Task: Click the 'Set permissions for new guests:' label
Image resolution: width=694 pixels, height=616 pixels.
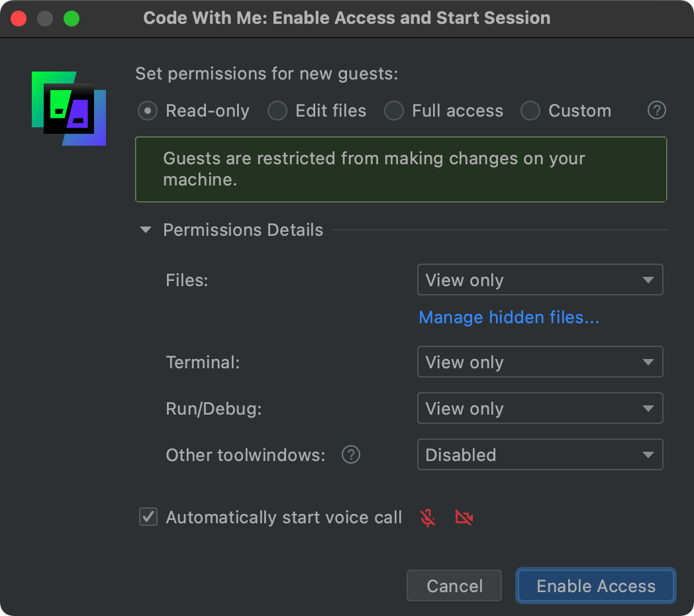Action: 267,74
